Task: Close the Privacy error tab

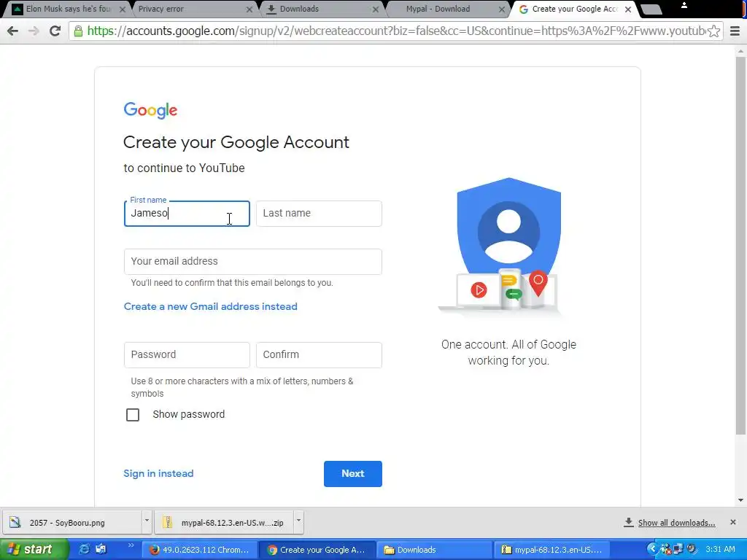Action: (249, 9)
